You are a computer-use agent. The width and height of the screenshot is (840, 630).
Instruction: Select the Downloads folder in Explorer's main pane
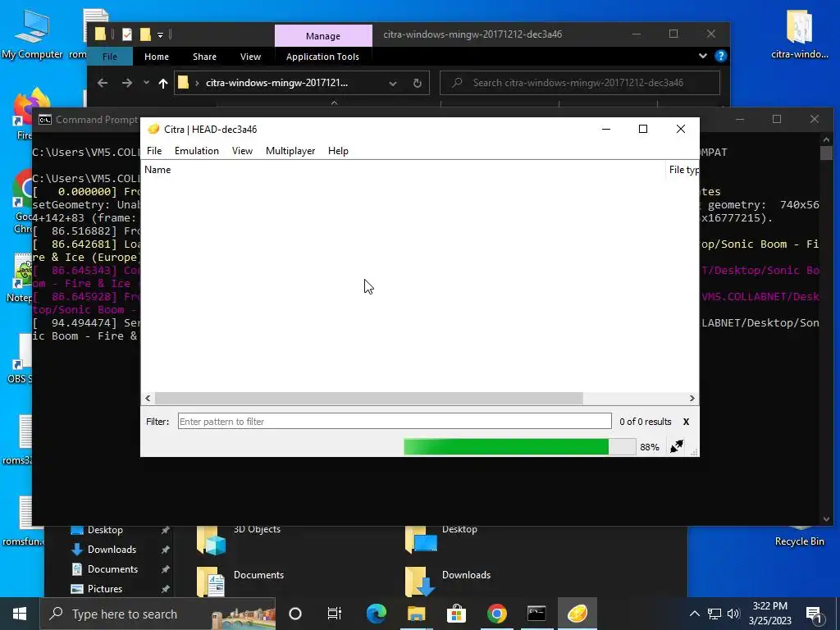(x=448, y=582)
